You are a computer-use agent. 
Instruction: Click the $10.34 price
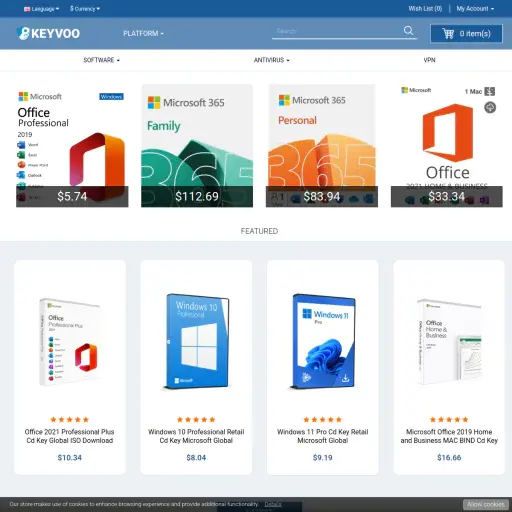tap(70, 457)
